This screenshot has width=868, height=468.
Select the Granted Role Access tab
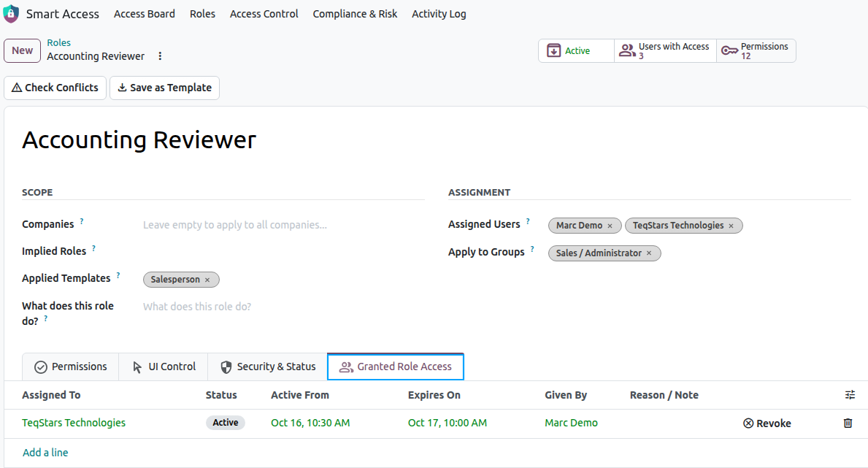click(x=396, y=367)
